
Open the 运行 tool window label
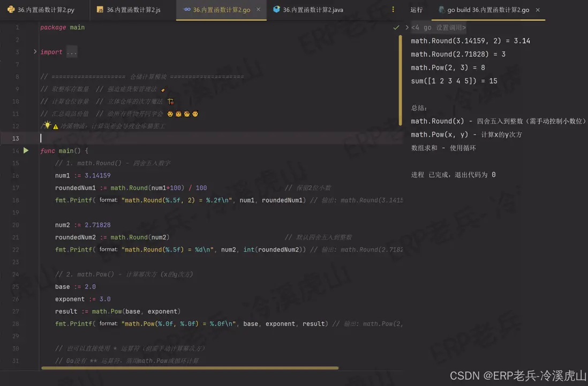[x=416, y=10]
